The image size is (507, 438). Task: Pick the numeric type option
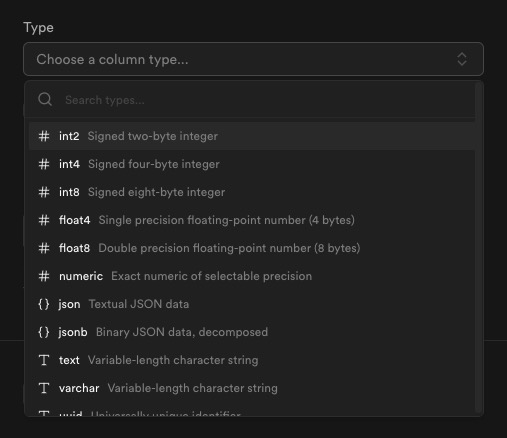click(x=252, y=276)
